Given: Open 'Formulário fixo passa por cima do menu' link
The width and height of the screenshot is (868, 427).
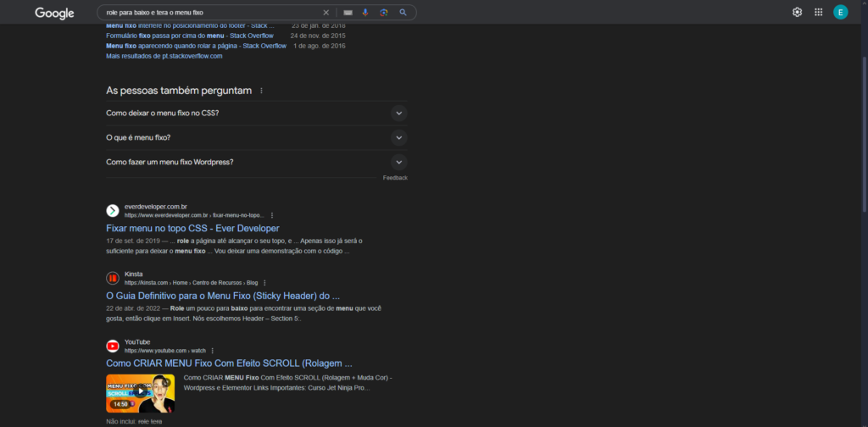Looking at the screenshot, I should pyautogui.click(x=190, y=36).
